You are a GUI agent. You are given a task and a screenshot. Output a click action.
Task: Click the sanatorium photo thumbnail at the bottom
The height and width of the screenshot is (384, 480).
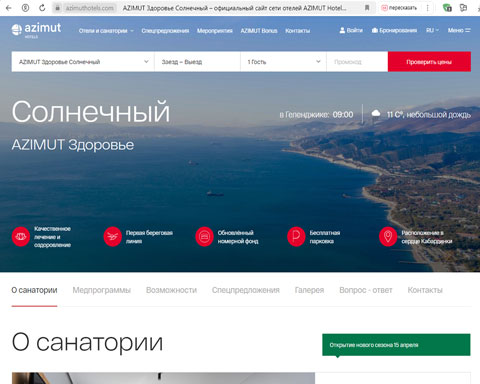pos(163,378)
